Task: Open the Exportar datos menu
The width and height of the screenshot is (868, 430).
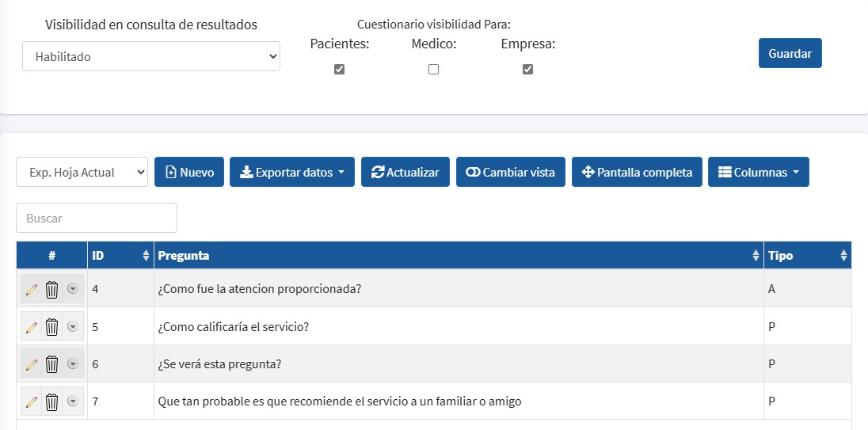Action: (x=292, y=172)
